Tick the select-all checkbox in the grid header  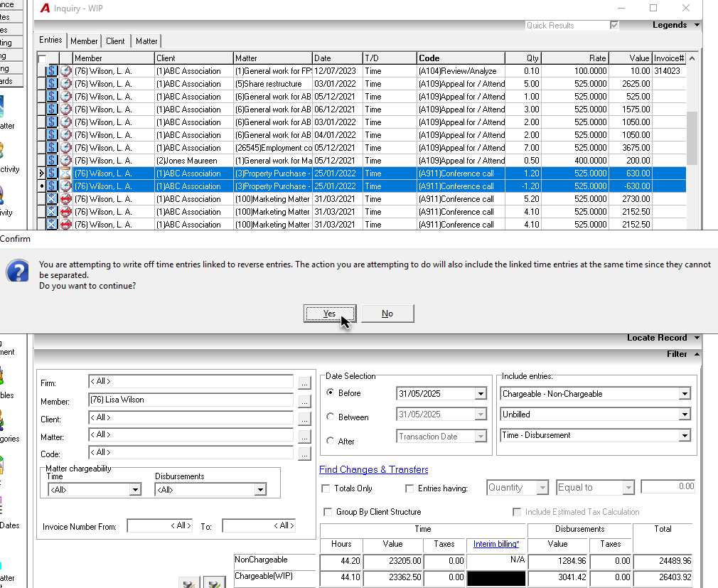43,58
